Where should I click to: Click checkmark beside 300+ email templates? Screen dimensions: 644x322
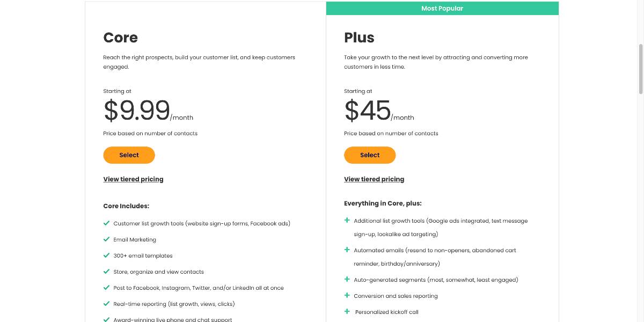[x=106, y=255]
